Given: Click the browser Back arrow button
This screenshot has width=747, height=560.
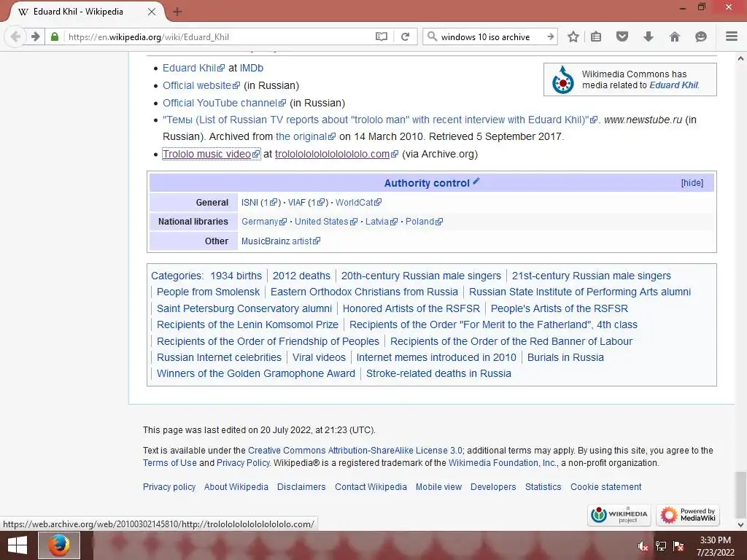Looking at the screenshot, I should pyautogui.click(x=16, y=36).
